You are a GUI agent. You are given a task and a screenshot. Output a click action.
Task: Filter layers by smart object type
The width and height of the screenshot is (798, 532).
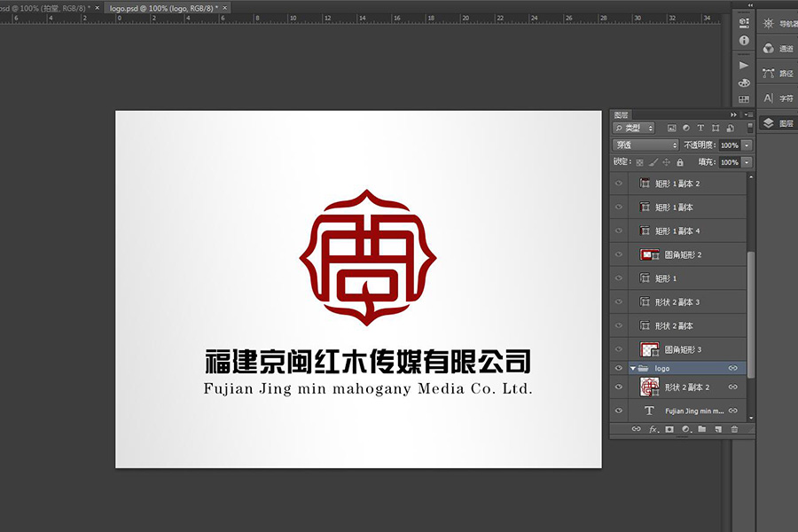pyautogui.click(x=731, y=129)
